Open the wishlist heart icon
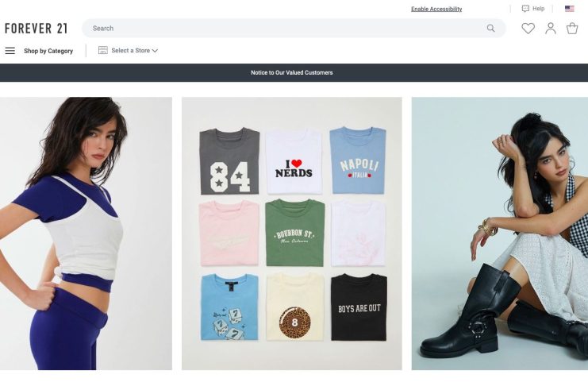 [528, 29]
